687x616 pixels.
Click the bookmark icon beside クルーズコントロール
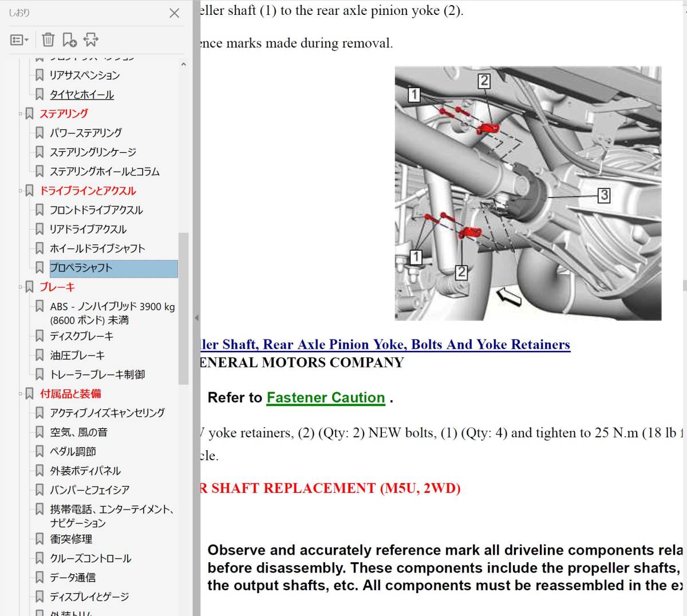[x=40, y=558]
